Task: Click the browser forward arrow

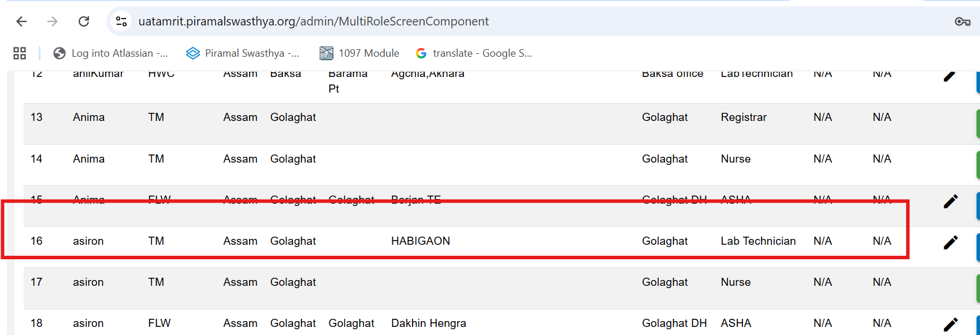Action: point(53,21)
